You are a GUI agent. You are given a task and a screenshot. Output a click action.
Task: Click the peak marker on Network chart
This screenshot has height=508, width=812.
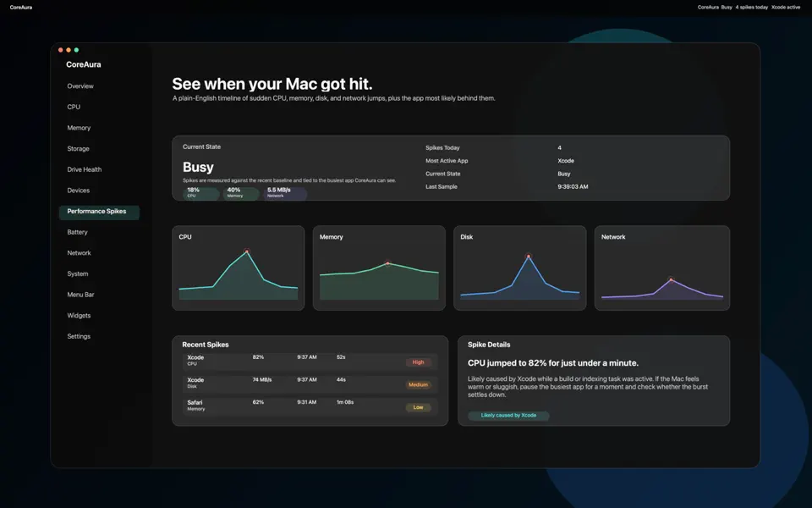[x=671, y=279]
